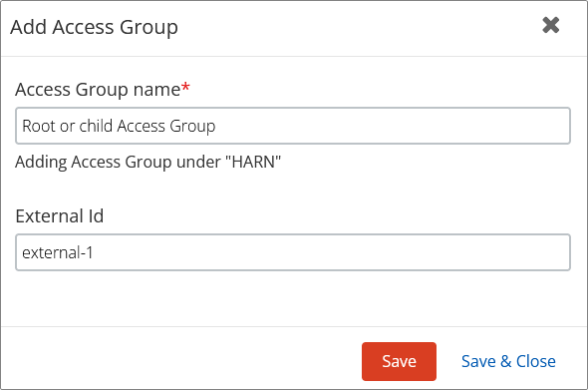Edit the External Id field
588x390 pixels.
coord(292,252)
